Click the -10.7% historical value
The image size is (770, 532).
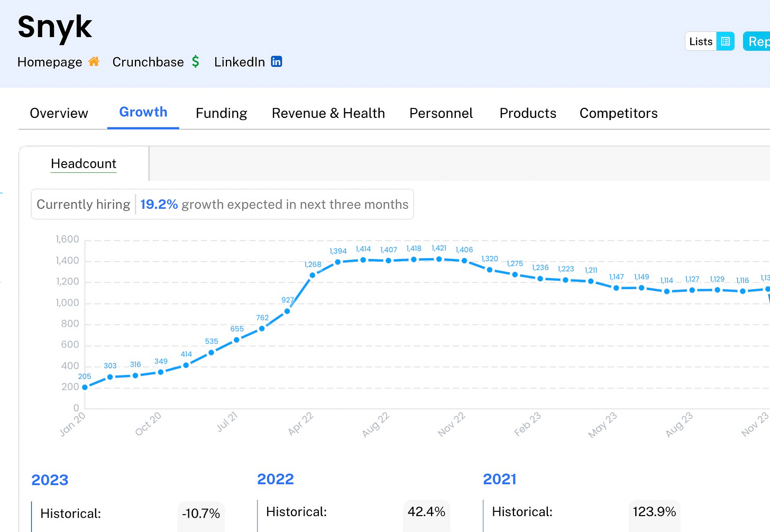point(201,513)
